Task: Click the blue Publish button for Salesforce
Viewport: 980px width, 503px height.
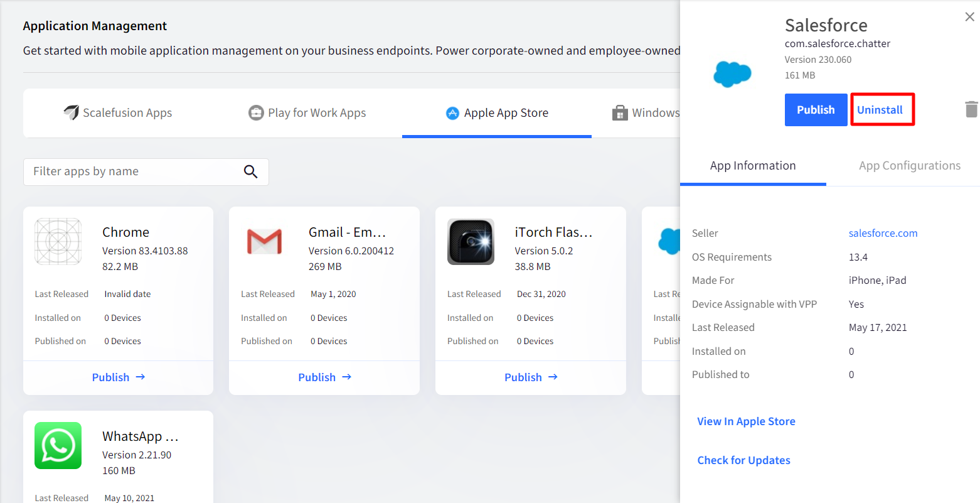Action: coord(816,110)
